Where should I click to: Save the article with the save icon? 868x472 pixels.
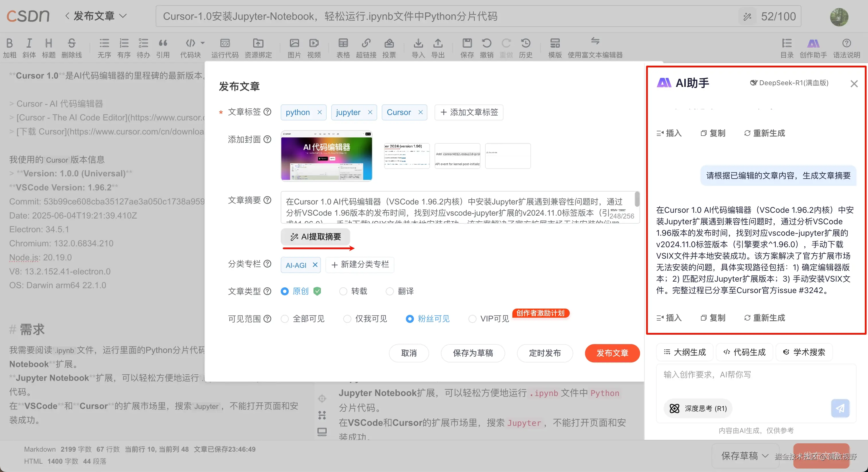(x=467, y=47)
